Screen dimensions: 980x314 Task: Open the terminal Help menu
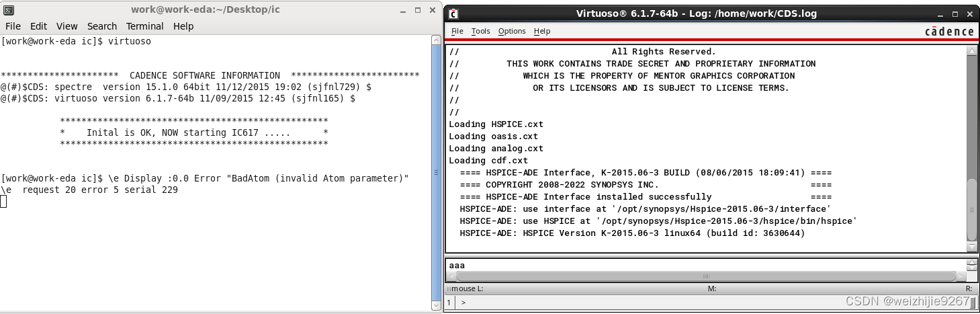183,26
